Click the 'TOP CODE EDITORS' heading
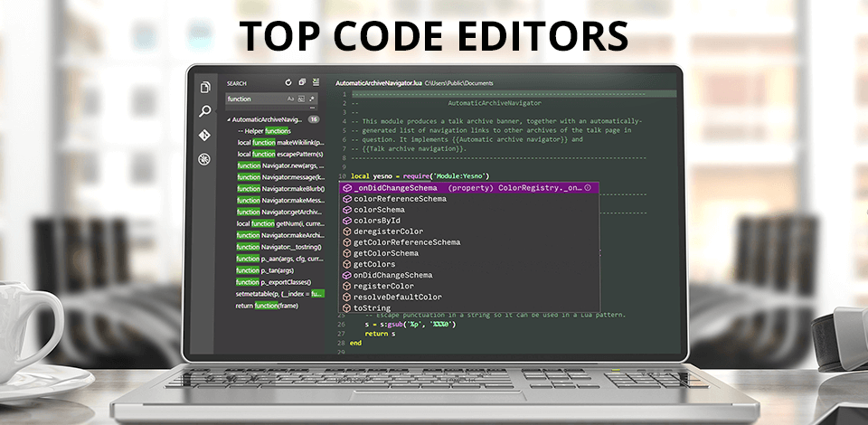Image resolution: width=868 pixels, height=425 pixels. tap(433, 36)
